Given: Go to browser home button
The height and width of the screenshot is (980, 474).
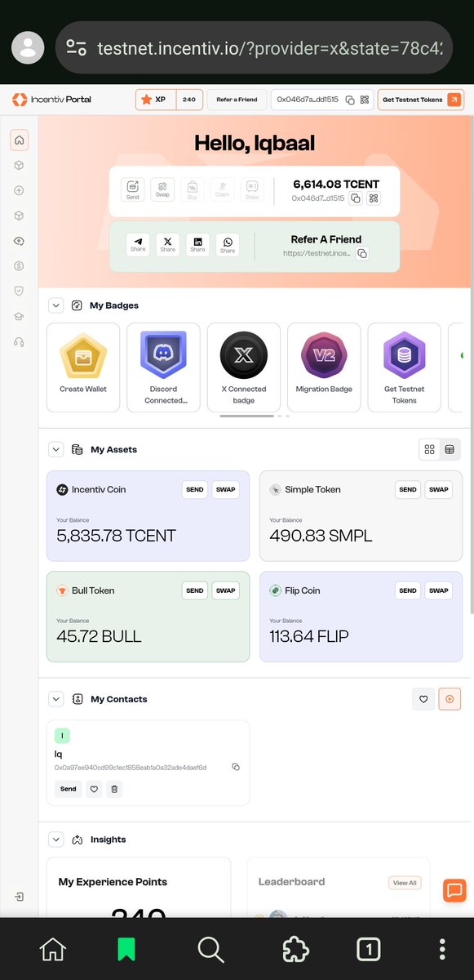Looking at the screenshot, I should click(52, 949).
